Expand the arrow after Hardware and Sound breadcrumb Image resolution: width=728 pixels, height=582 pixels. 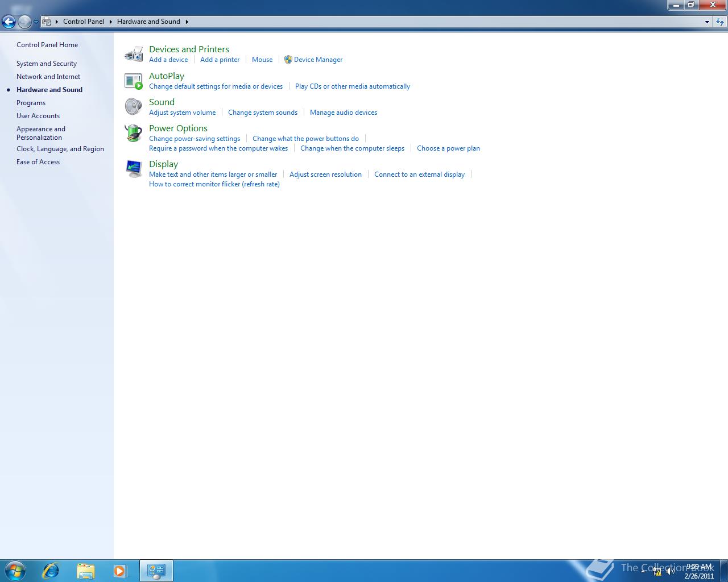187,22
